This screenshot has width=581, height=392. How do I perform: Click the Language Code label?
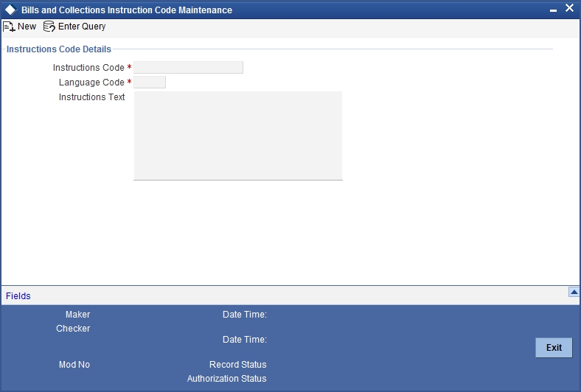tap(91, 83)
